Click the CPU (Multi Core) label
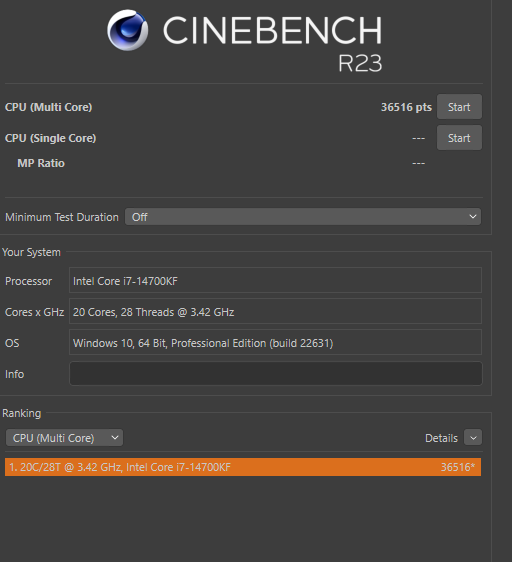The image size is (512, 562). 48,107
